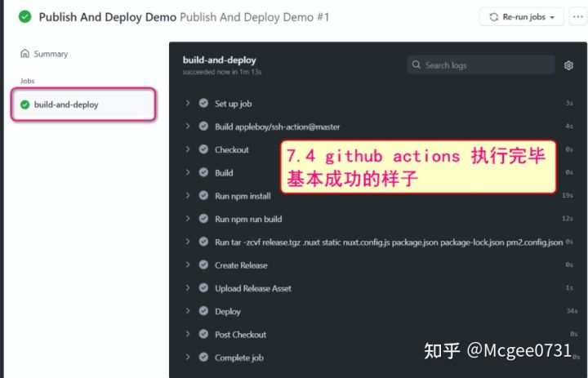The height and width of the screenshot is (378, 588).
Task: Click the status check for Run npm run build
Action: [x=203, y=219]
